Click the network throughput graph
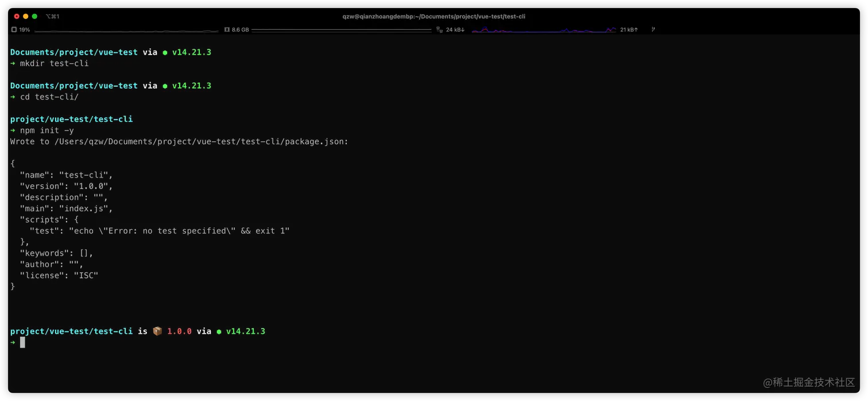This screenshot has width=868, height=401. click(544, 29)
